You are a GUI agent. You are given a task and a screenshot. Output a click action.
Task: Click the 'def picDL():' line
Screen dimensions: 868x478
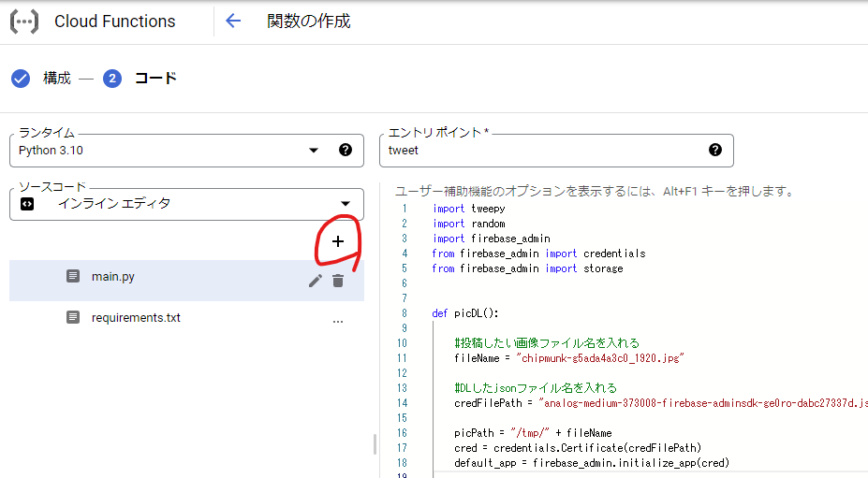coord(465,313)
